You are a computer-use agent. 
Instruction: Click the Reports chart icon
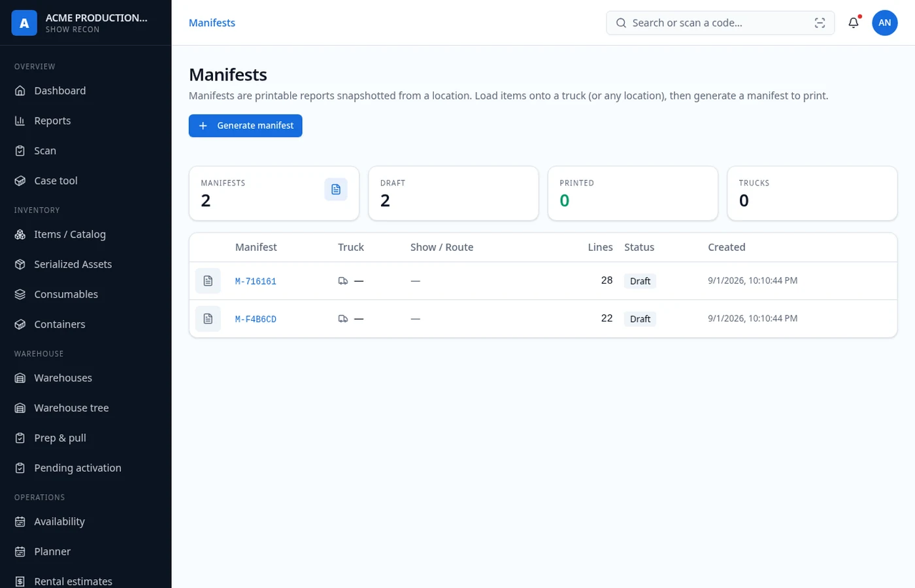[20, 121]
